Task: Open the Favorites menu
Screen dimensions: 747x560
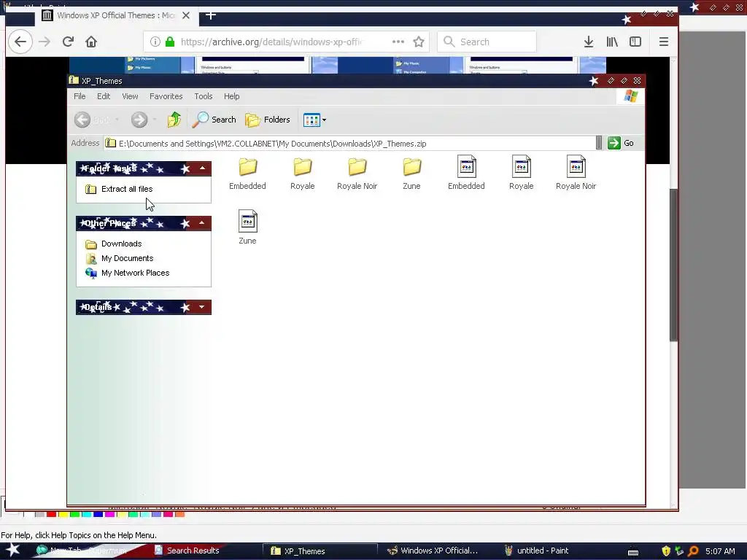Action: pos(166,96)
